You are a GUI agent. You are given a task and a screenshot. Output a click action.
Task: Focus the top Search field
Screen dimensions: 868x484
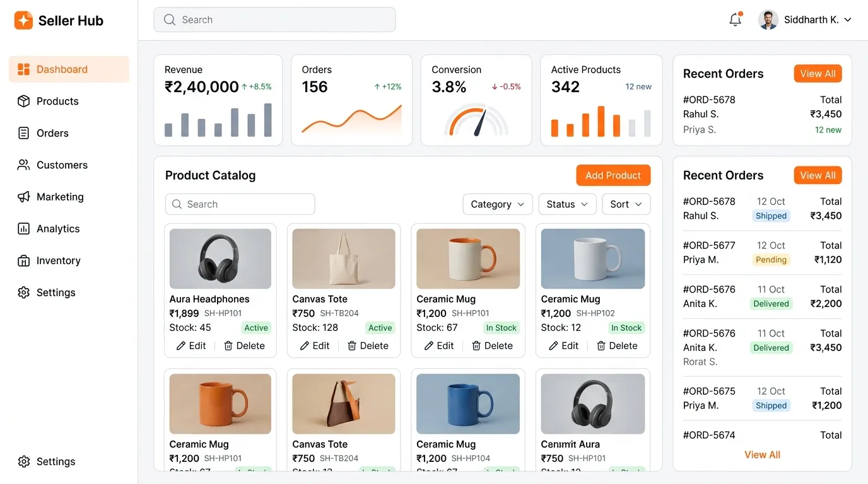[x=274, y=20]
